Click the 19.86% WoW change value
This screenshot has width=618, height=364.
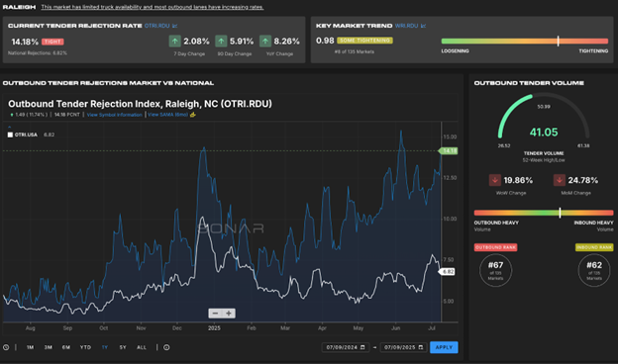518,180
